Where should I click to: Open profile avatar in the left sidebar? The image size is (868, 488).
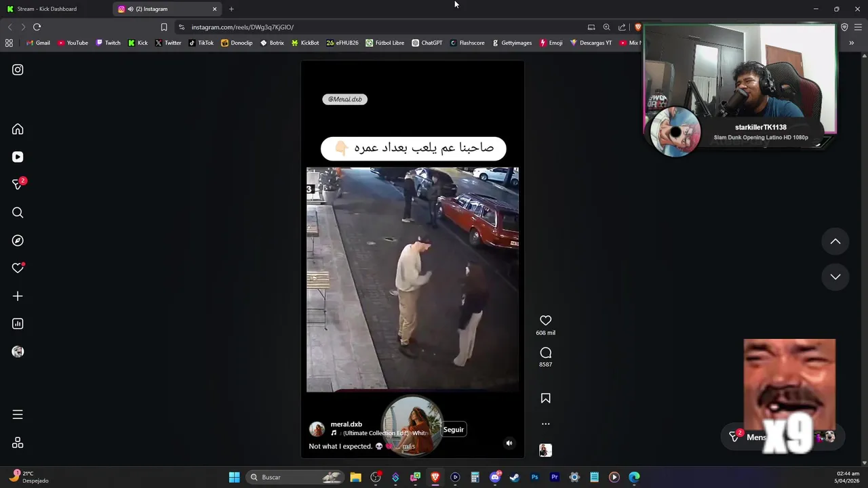point(18,352)
